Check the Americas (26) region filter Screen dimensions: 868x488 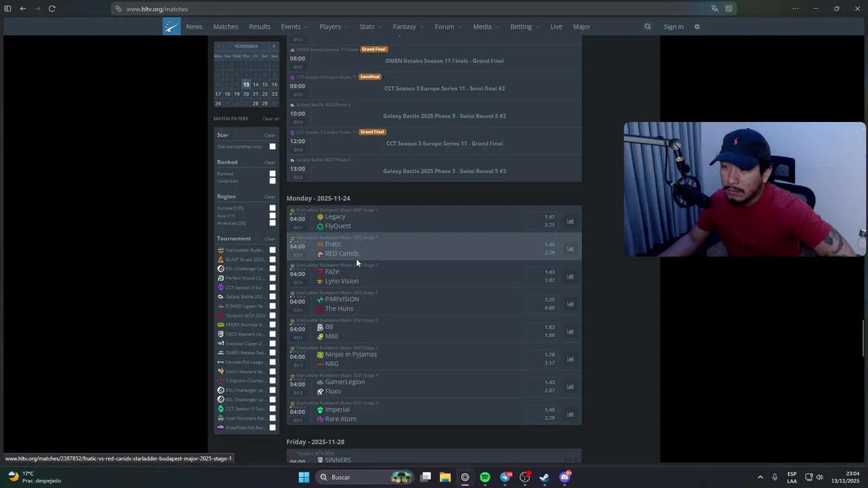[x=273, y=223]
